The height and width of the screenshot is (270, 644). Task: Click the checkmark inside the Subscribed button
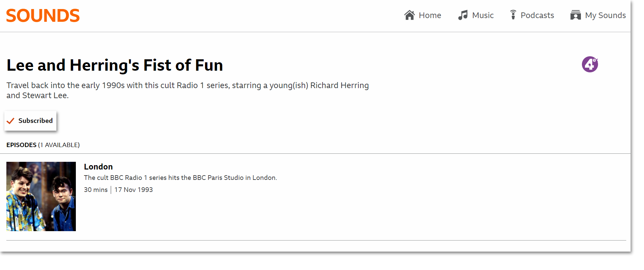[10, 121]
